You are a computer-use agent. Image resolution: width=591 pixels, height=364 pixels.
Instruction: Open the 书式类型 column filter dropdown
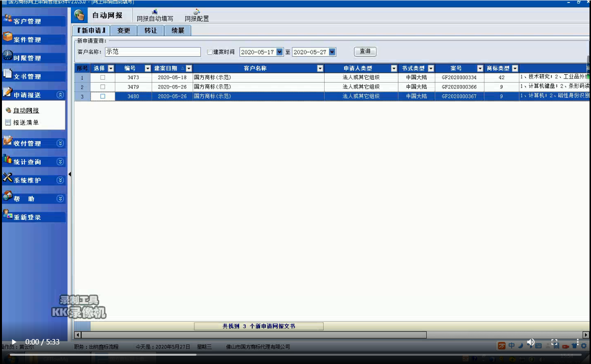pyautogui.click(x=431, y=68)
